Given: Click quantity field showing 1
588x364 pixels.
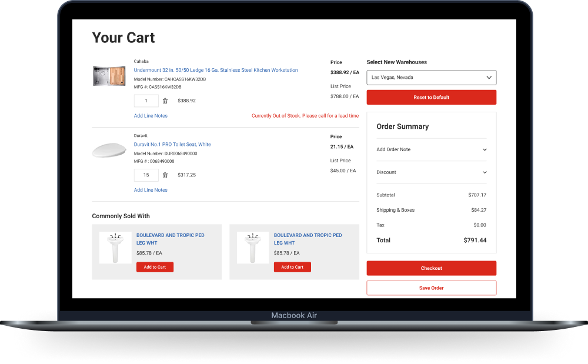Looking at the screenshot, I should (146, 101).
